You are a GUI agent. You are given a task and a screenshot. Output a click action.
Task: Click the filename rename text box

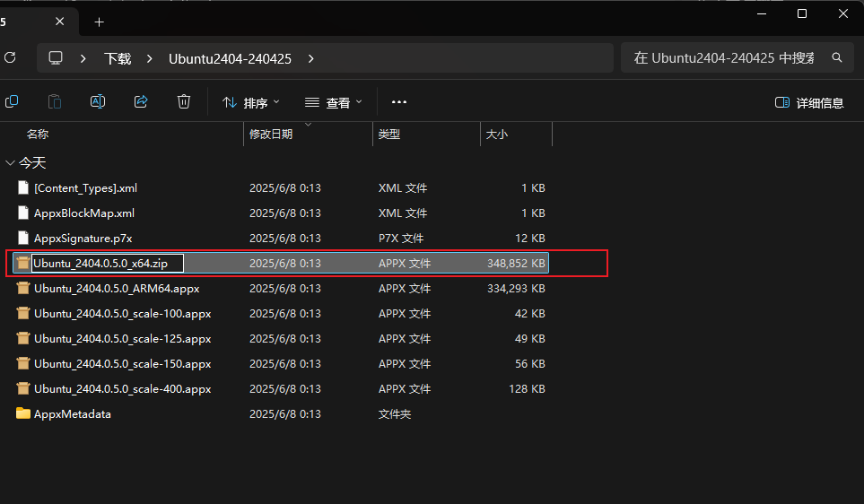click(108, 264)
